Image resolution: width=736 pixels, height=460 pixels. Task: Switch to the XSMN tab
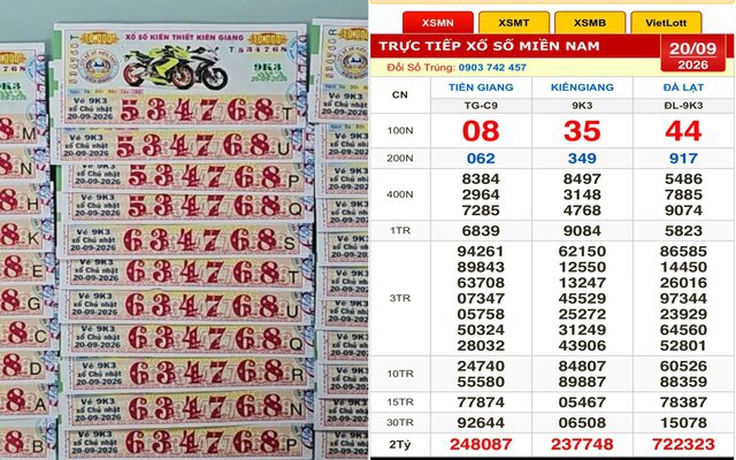click(438, 23)
